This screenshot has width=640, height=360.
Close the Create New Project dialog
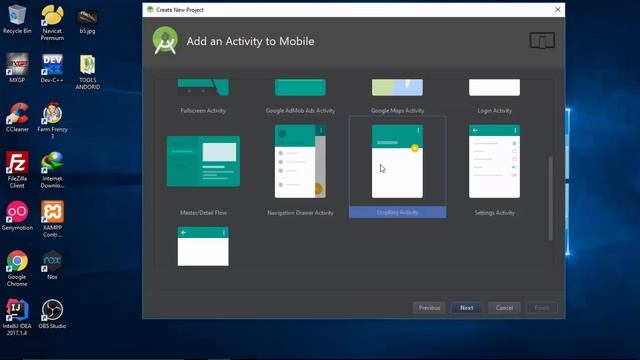558,9
